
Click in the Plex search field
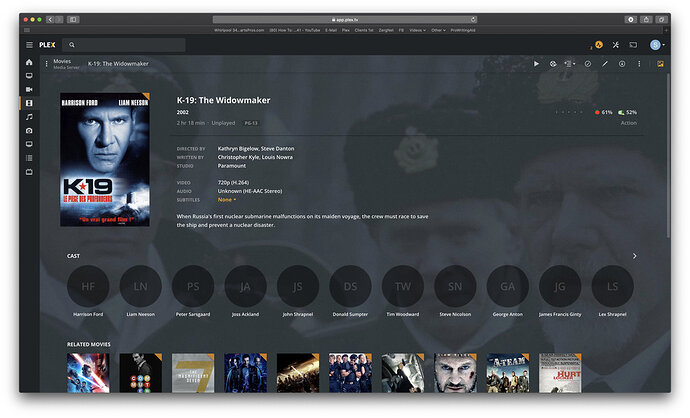click(124, 45)
